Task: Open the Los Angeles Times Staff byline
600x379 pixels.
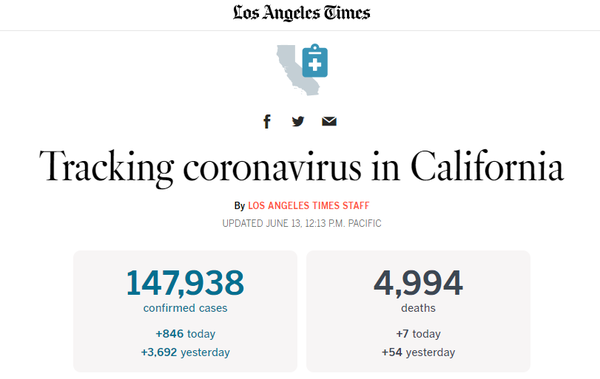Action: coord(308,206)
